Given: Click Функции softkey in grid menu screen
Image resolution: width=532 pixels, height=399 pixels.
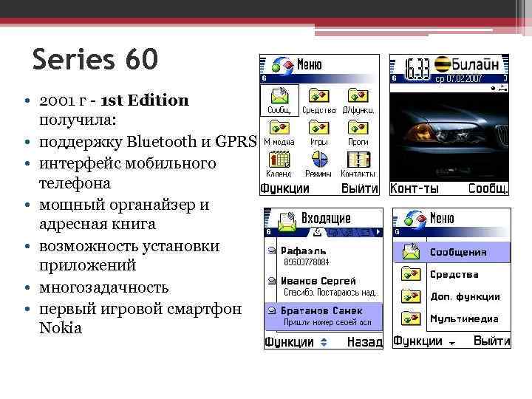Looking at the screenshot, I should 284,188.
